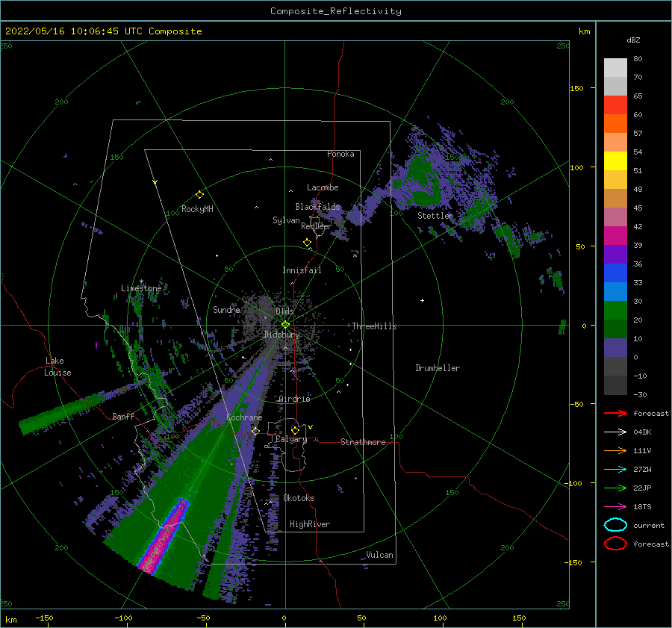Click the Sylvan label on the map
672x628 pixels.
[286, 220]
